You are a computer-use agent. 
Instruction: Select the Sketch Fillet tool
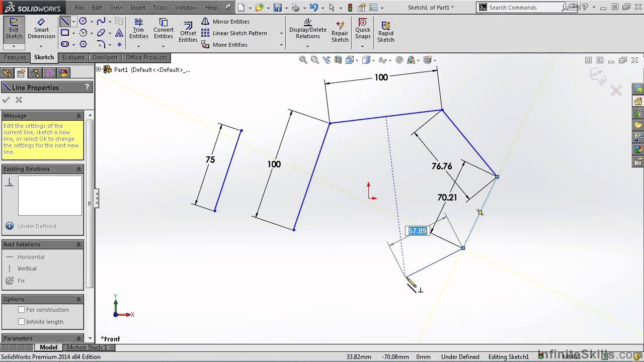(101, 44)
